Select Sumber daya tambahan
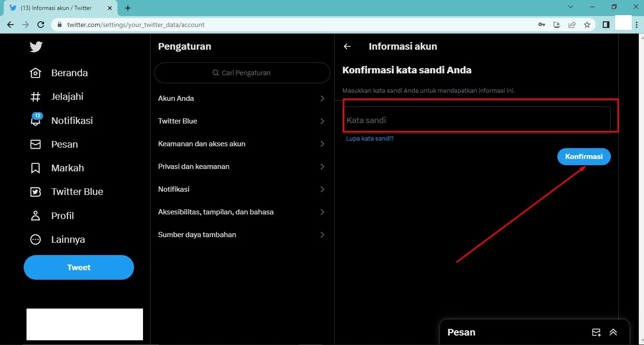This screenshot has width=644, height=345. [x=242, y=235]
